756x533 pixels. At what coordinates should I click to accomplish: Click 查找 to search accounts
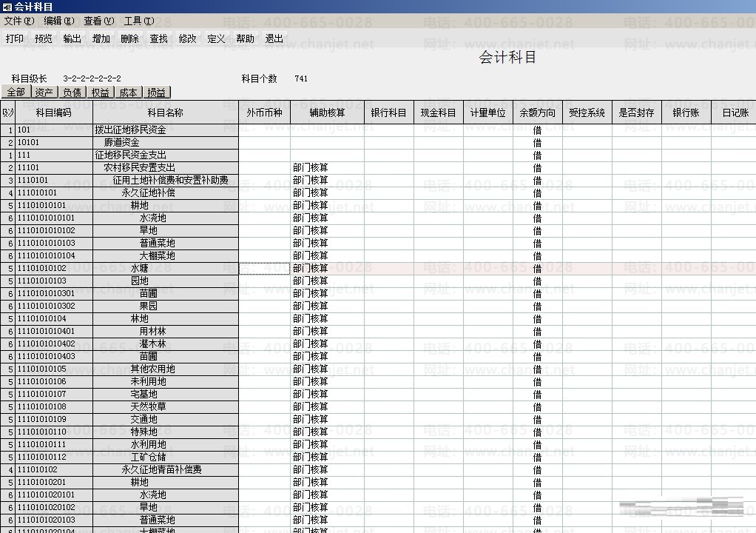pos(158,38)
